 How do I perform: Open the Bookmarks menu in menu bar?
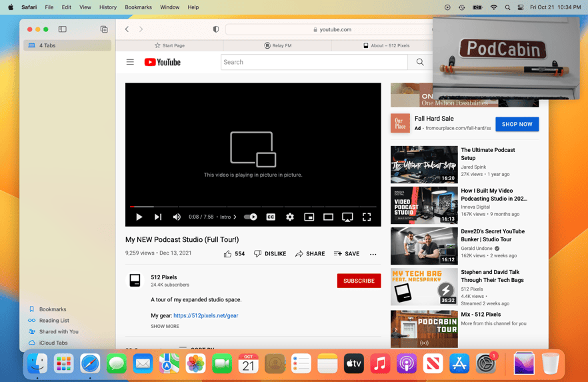[138, 7]
